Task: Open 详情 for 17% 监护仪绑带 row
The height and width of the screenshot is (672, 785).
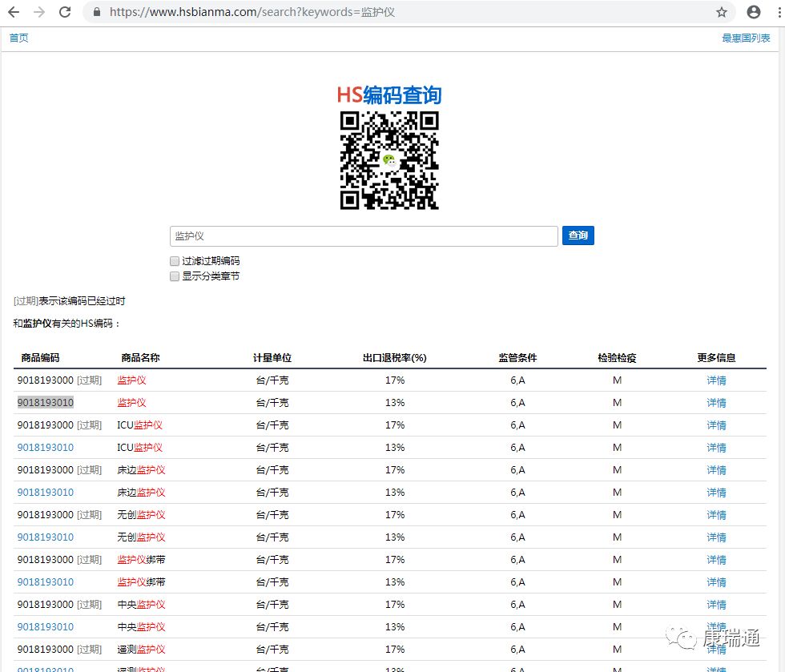Action: coord(716,560)
